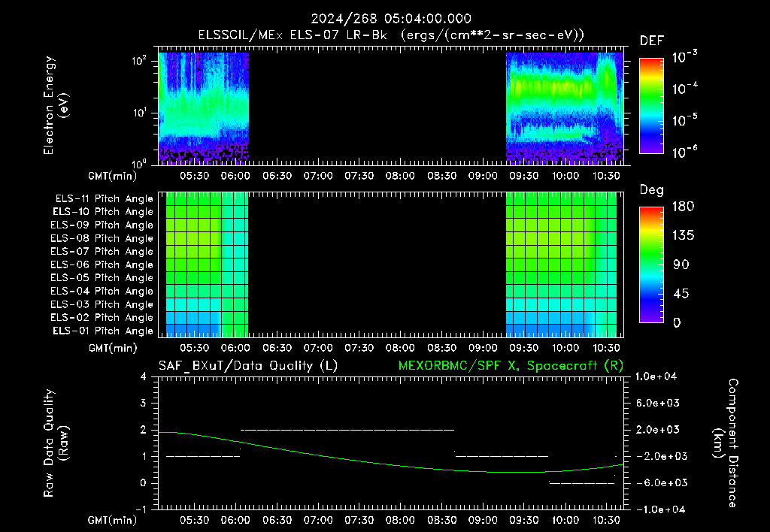Screen dimensions: 770x532
Task: Click the ELS-11 Pitch Angle row label
Action: tap(104, 199)
